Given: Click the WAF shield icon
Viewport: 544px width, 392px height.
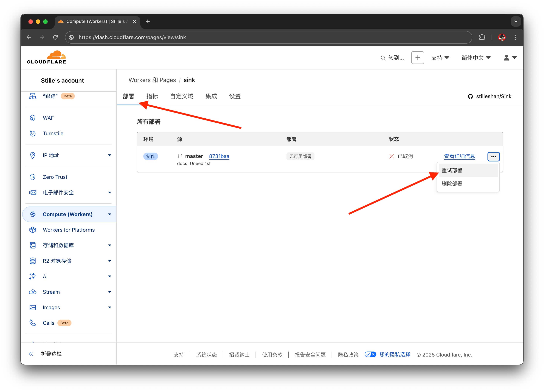Looking at the screenshot, I should [33, 118].
